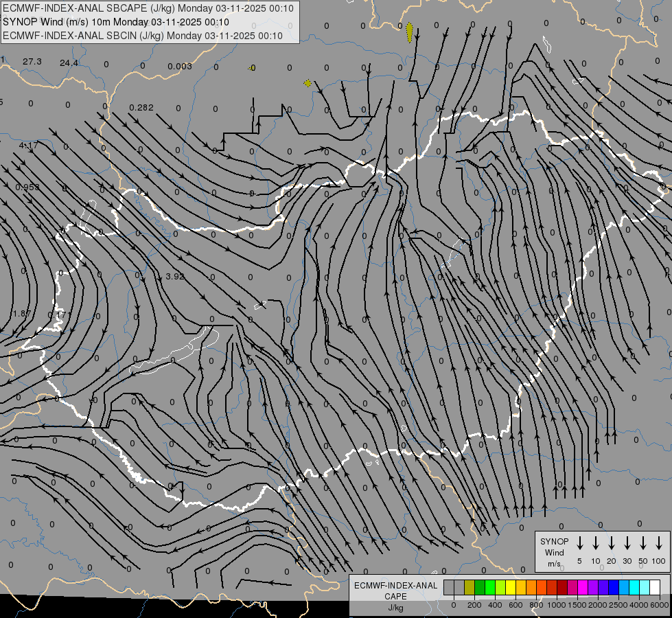
Task: Select the SYNOP Wind 10m header line
Action: [x=116, y=22]
